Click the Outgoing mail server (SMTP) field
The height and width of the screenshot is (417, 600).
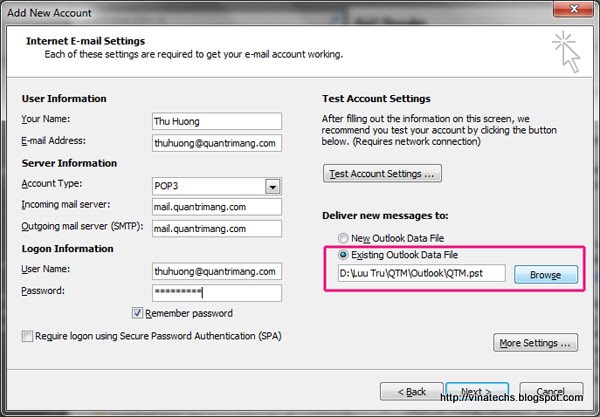217,229
